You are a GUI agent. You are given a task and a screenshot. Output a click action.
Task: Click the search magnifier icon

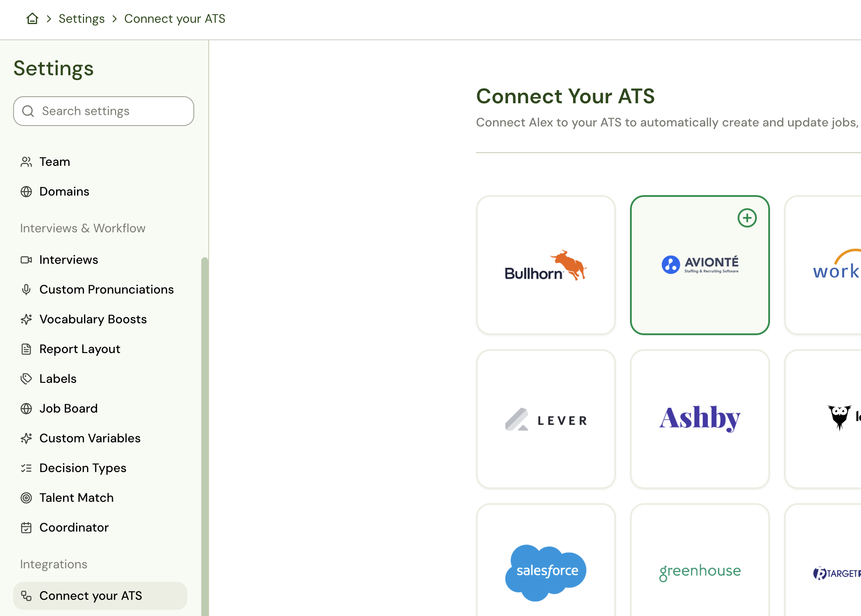coord(28,111)
